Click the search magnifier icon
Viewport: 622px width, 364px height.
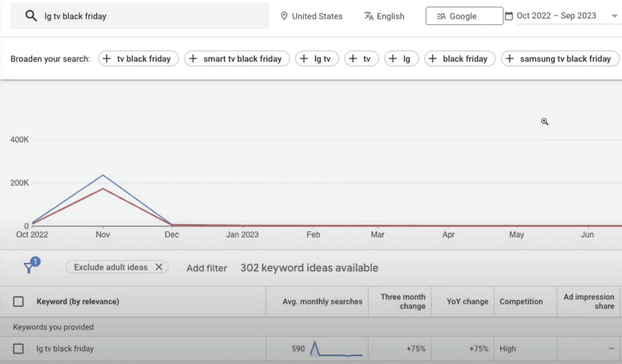click(x=31, y=16)
